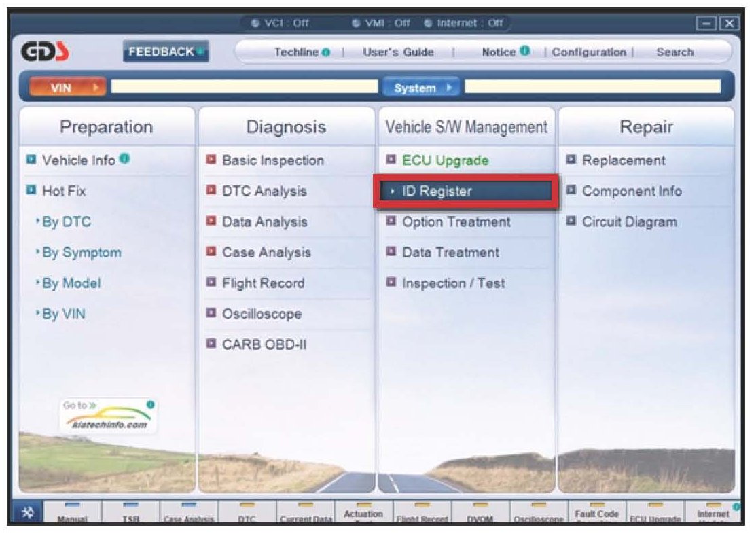Open Current Data in bottom toolbar

[x=305, y=515]
